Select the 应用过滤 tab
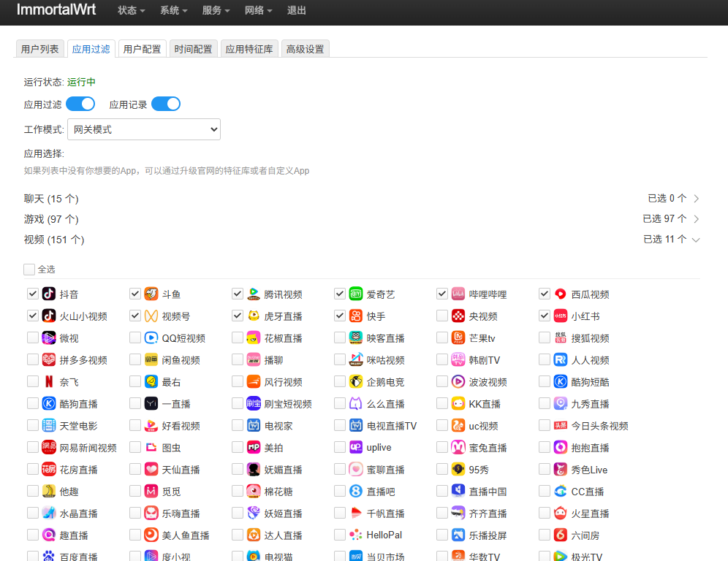This screenshot has height=561, width=728. pos(91,49)
